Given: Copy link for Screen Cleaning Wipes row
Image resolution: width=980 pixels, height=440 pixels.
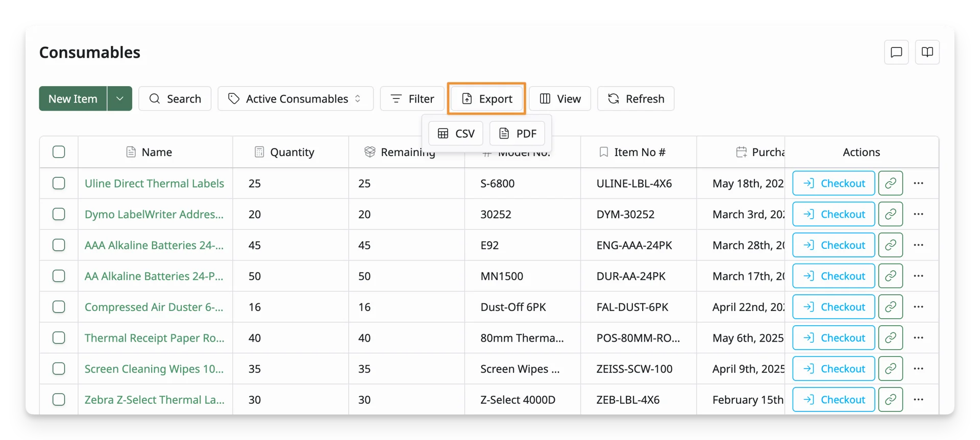Looking at the screenshot, I should (891, 369).
